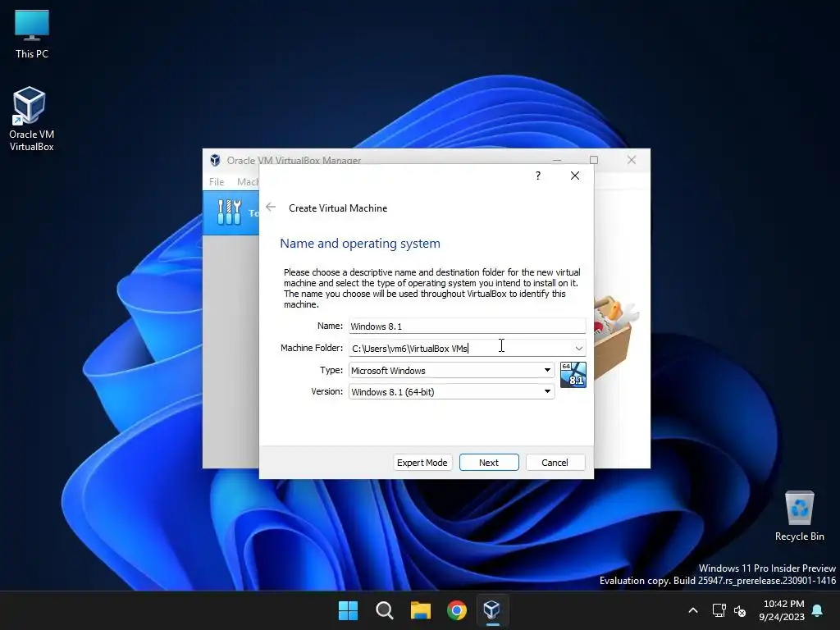Click the Create Virtual Machine title text
840x630 pixels.
[x=338, y=208]
